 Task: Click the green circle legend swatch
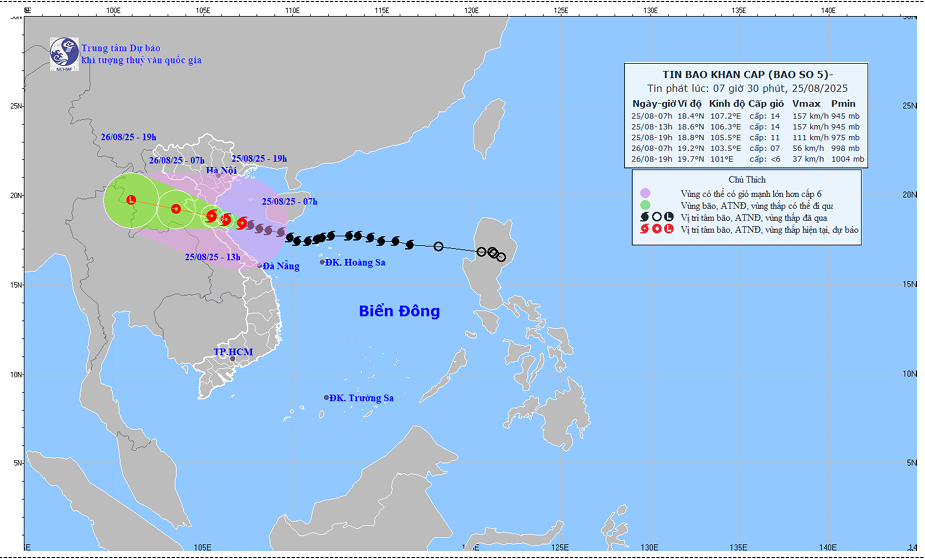tap(645, 204)
